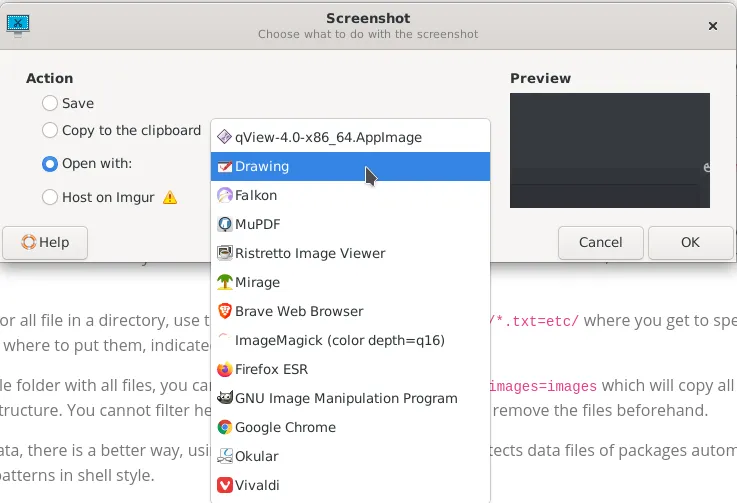The width and height of the screenshot is (737, 503).
Task: Click the MuPDF icon in list
Action: tap(224, 224)
